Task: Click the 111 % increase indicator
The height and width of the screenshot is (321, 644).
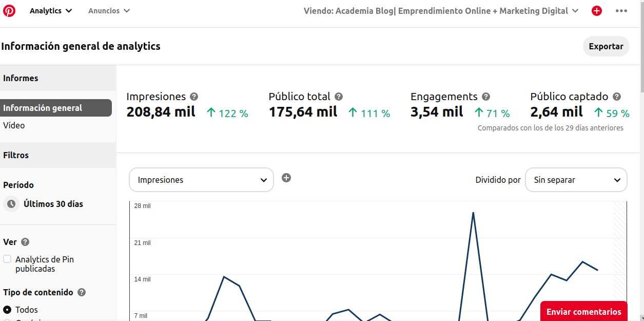Action: point(369,113)
